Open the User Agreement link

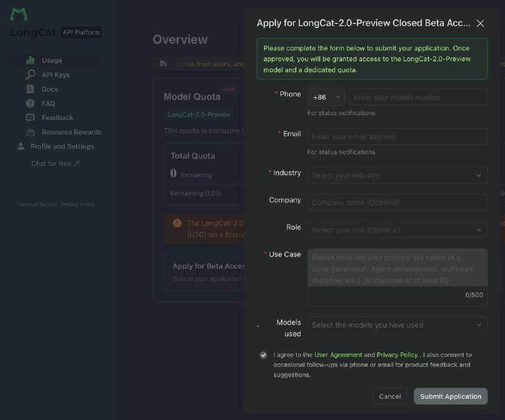pos(338,354)
